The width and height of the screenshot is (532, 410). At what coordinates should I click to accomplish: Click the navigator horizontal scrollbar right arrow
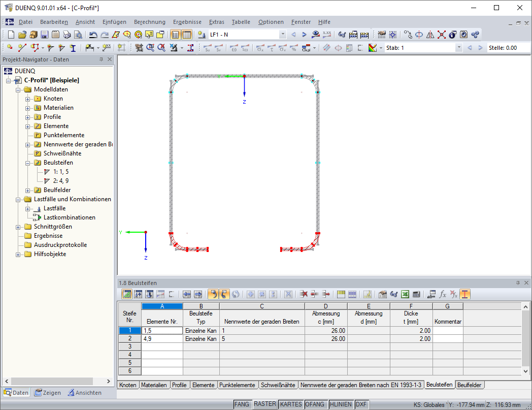pyautogui.click(x=108, y=381)
